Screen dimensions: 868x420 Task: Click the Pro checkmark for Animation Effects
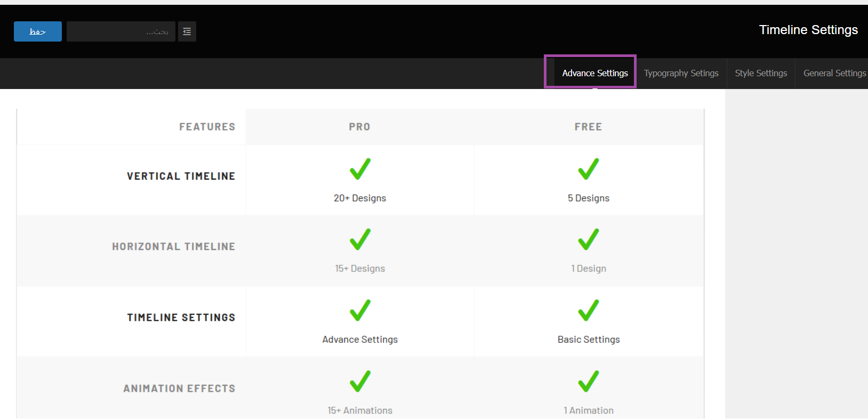[x=360, y=381]
